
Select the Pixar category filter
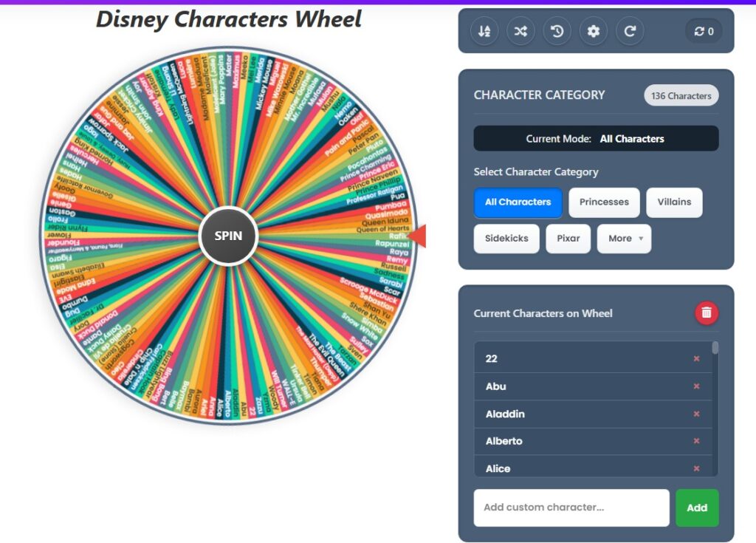point(568,238)
